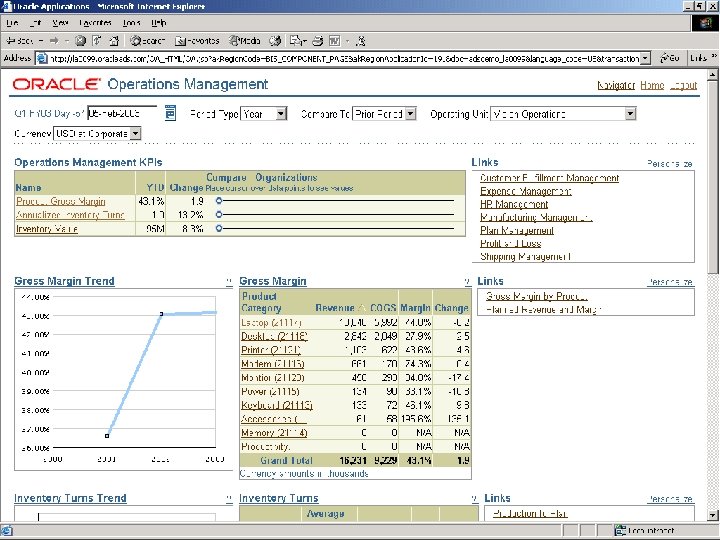
Task: Click the Modem product category link
Action: (273, 364)
